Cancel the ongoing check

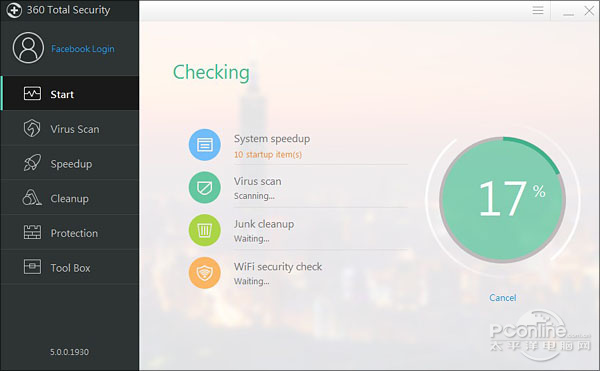click(502, 298)
